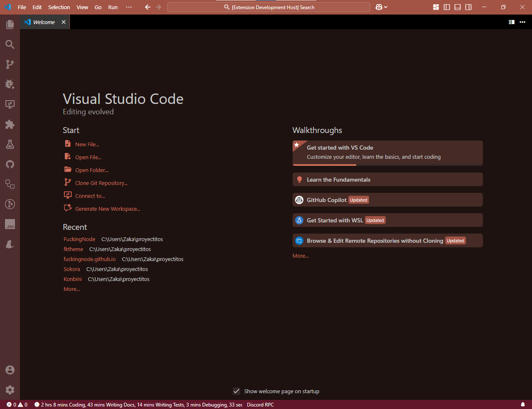Open the GitHub view in activity bar
Image resolution: width=532 pixels, height=409 pixels.
(x=10, y=164)
